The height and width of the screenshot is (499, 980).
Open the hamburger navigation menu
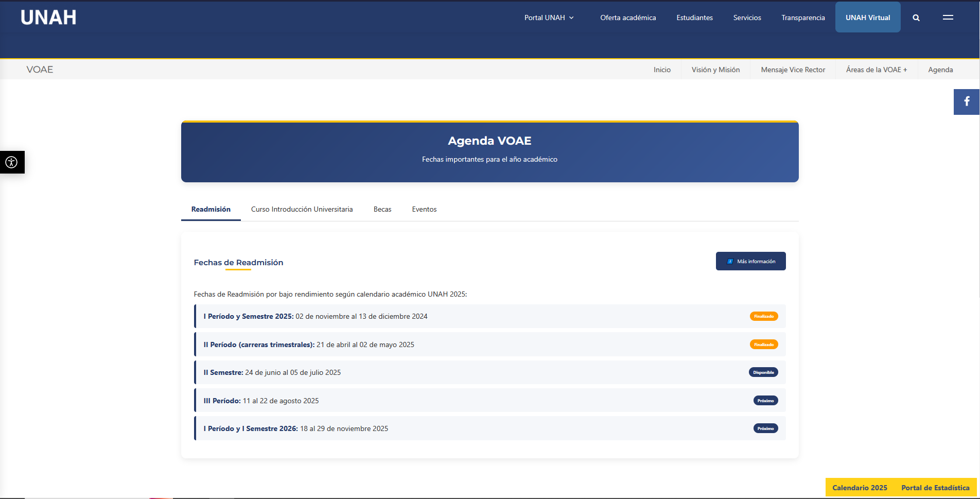[948, 17]
